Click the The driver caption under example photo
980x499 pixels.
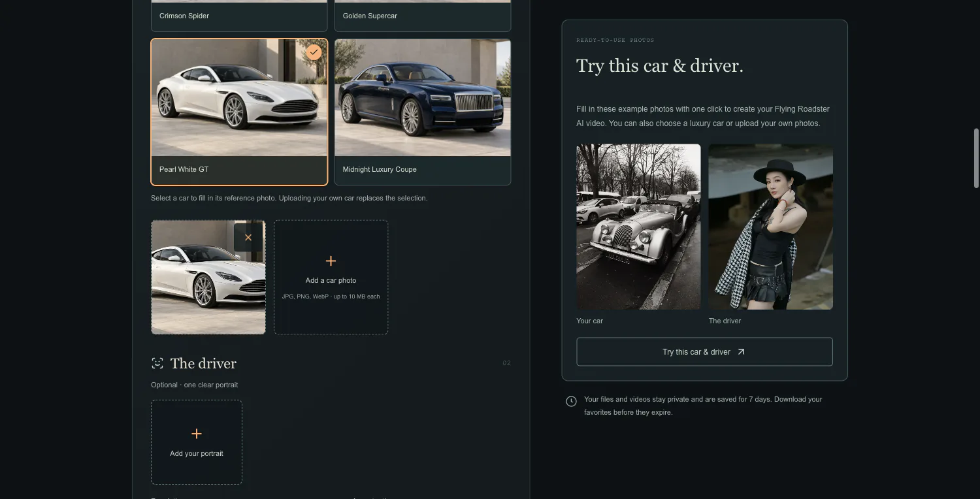click(725, 321)
